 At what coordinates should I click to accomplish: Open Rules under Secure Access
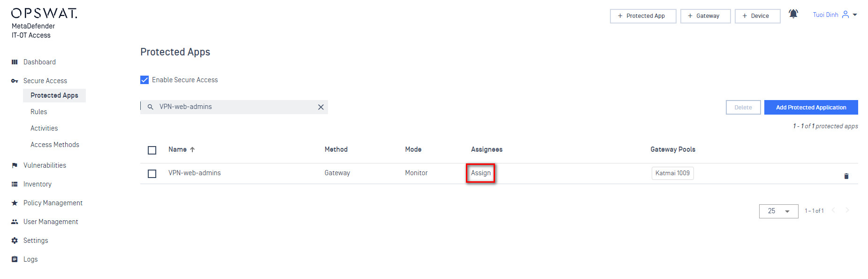[x=39, y=112]
